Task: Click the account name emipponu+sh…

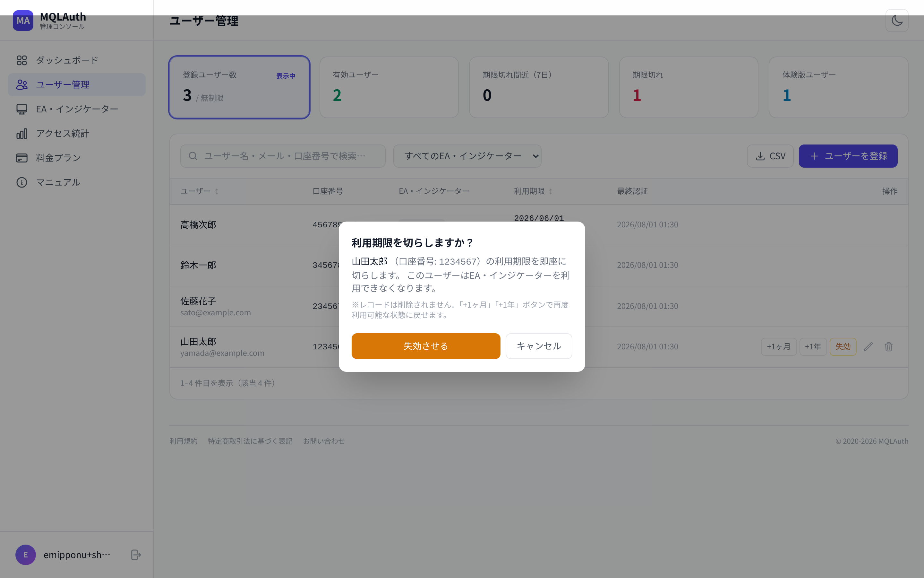Action: [77, 555]
